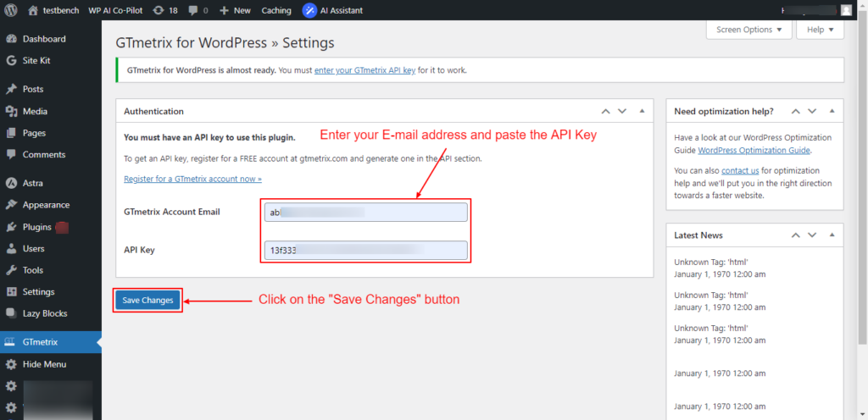Open the Help dropdown tab
This screenshot has width=868, height=420.
(820, 30)
